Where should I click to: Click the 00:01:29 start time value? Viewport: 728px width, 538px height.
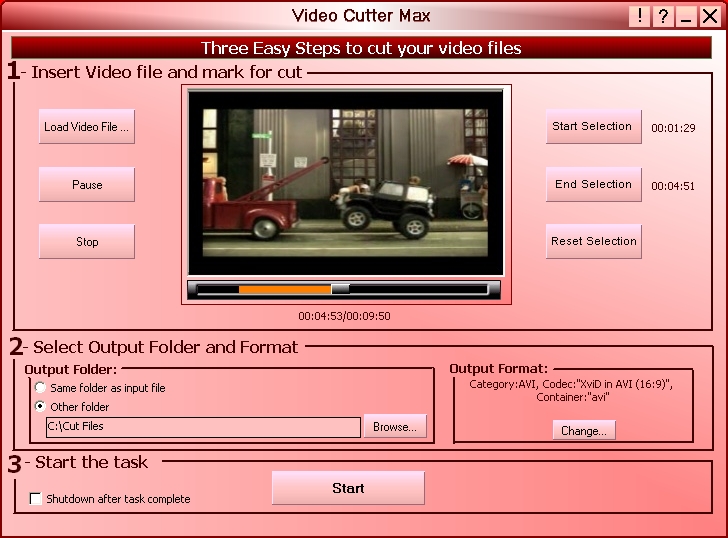tap(673, 128)
